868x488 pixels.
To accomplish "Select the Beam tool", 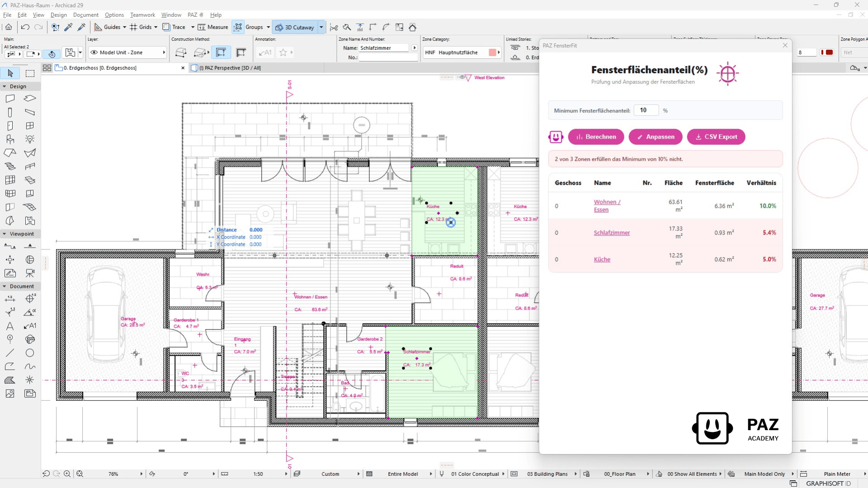I will click(30, 112).
